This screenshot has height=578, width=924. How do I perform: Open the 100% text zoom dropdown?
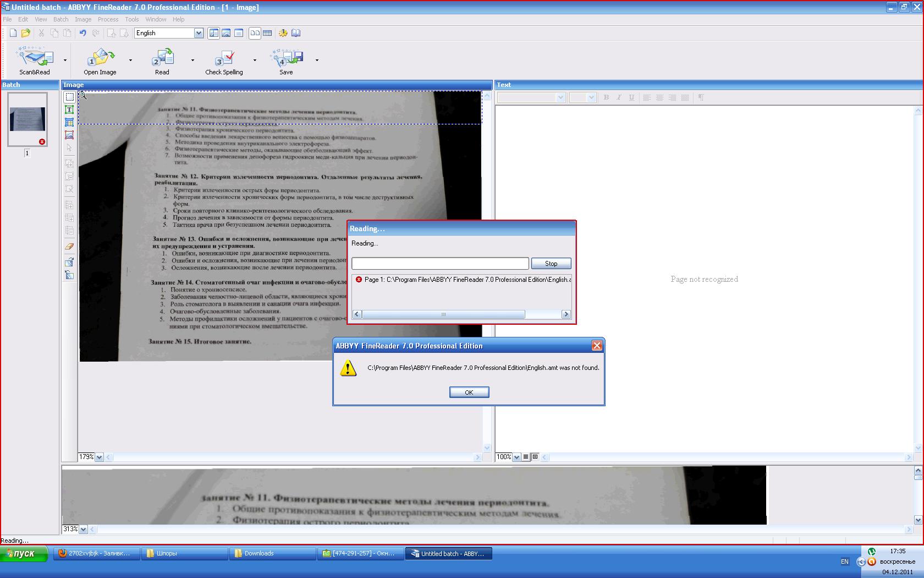[517, 457]
